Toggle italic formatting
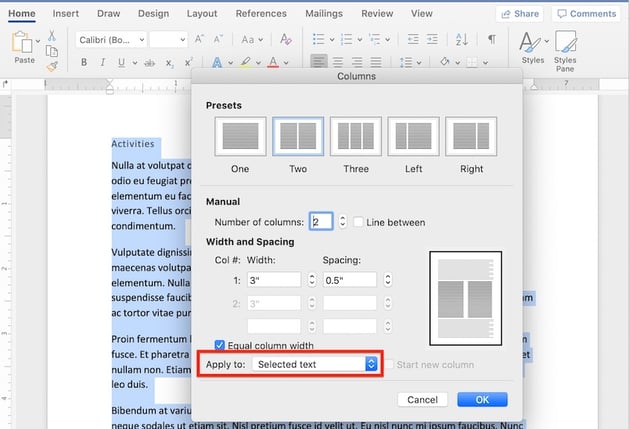 (103, 62)
